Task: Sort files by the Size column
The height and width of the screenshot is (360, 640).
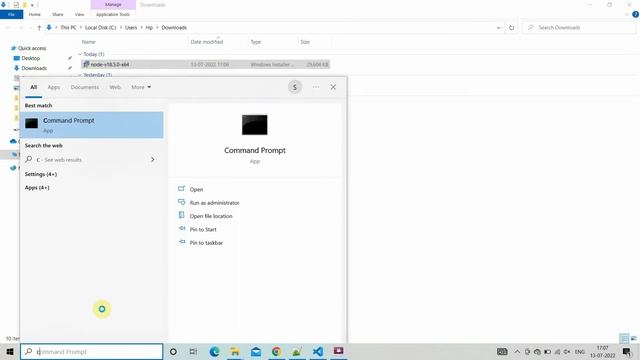Action: coord(305,42)
